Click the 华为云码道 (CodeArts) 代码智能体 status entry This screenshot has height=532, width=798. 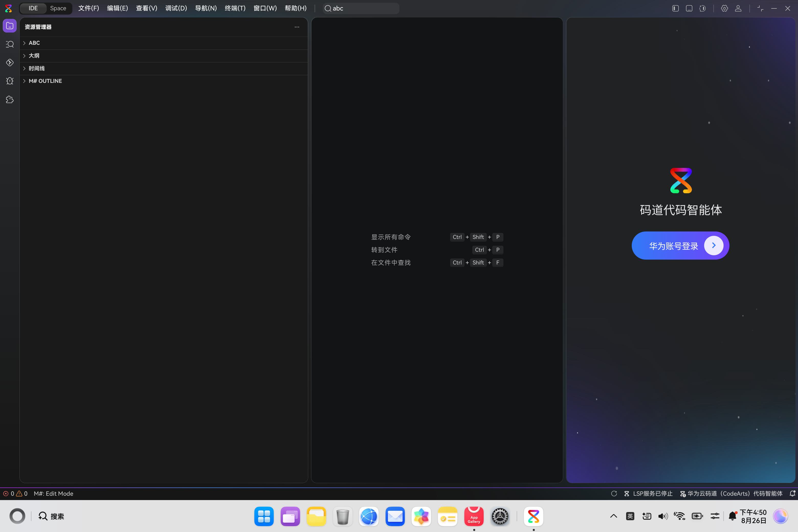pos(731,494)
